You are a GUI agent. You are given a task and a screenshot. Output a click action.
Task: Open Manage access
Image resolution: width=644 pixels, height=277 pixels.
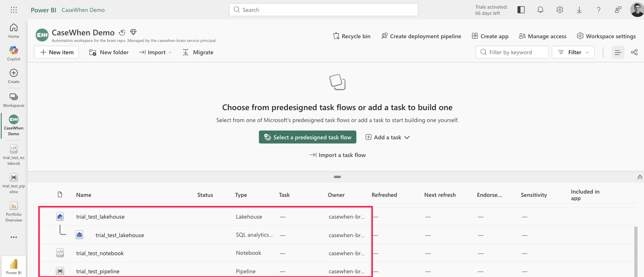pos(543,36)
